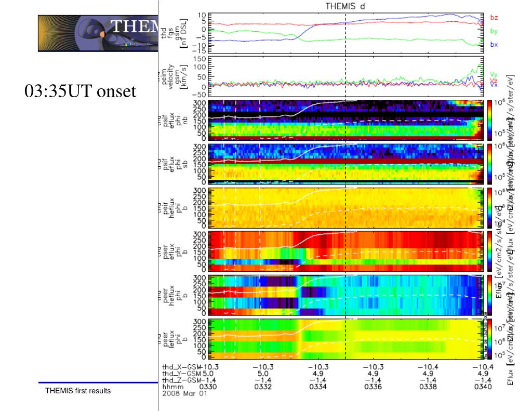Click the 'thd fgs gsm [nT DSL]' axis label
The width and height of the screenshot is (532, 411).
point(174,33)
